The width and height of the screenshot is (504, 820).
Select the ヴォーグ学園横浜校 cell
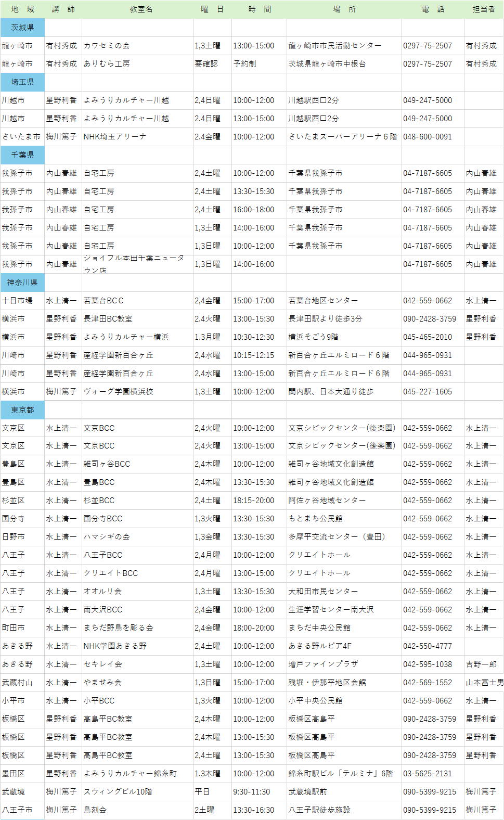click(119, 392)
